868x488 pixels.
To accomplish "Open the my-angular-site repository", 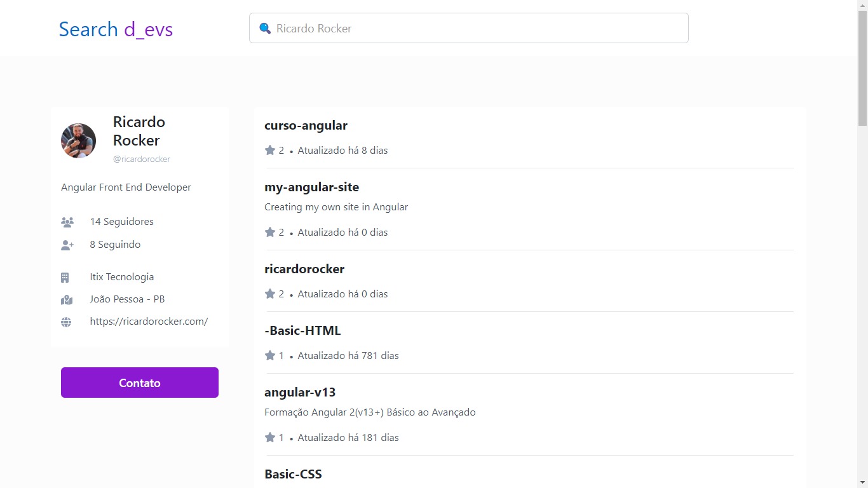I will pos(311,187).
